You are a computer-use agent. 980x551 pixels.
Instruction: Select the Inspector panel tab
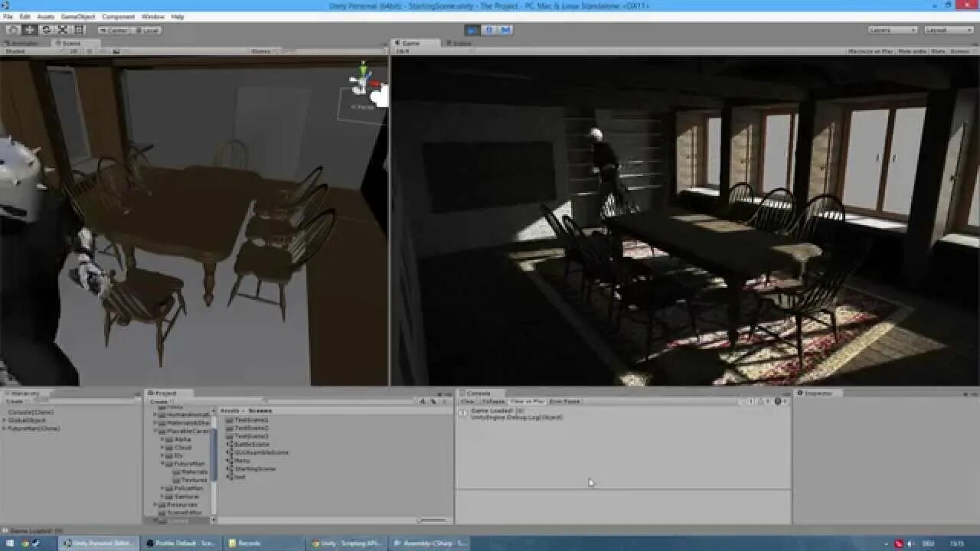(x=818, y=393)
